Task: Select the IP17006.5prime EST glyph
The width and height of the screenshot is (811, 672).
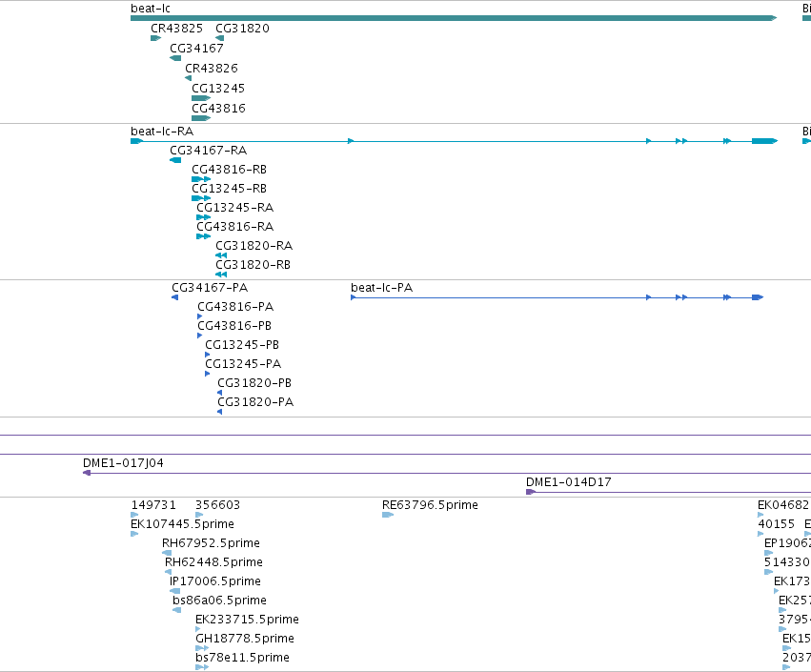Action: pos(174,591)
